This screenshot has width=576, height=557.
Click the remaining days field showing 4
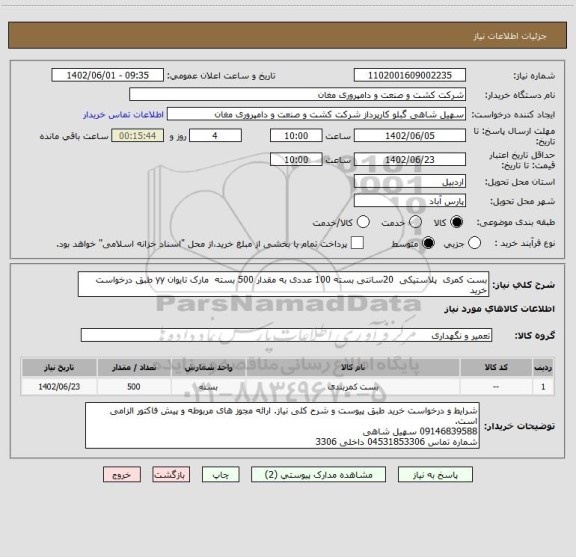215,136
